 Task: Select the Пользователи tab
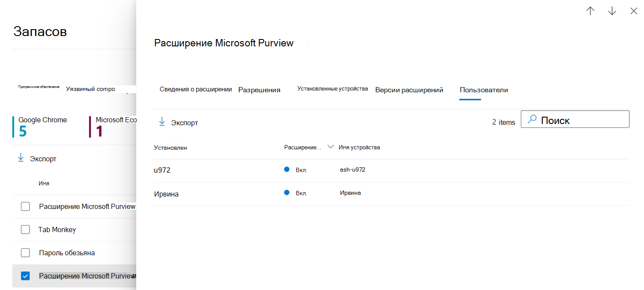[484, 90]
